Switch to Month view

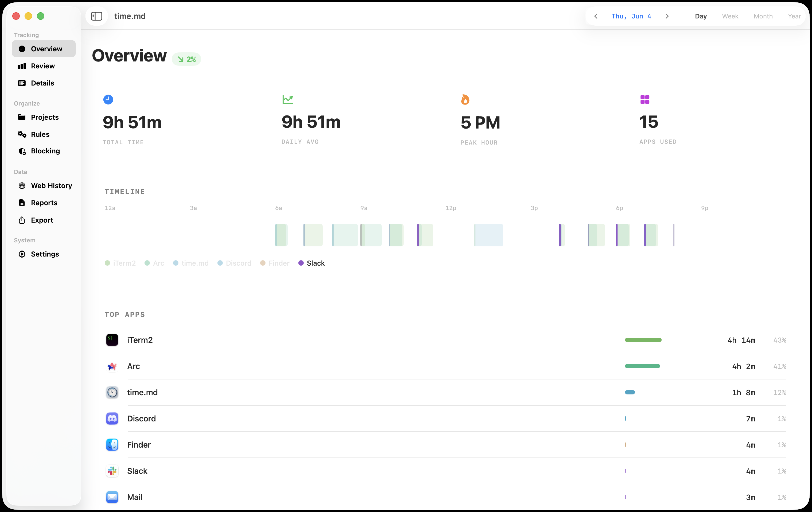tap(763, 16)
